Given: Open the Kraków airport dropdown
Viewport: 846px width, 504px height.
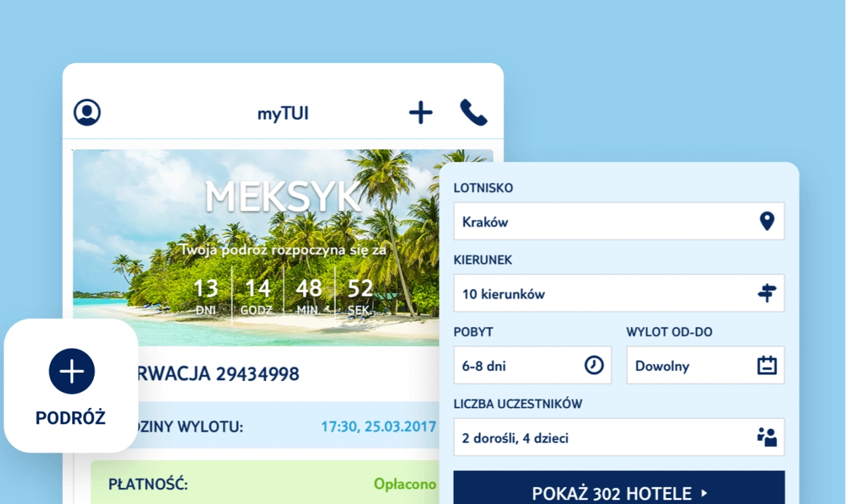Looking at the screenshot, I should [x=619, y=221].
